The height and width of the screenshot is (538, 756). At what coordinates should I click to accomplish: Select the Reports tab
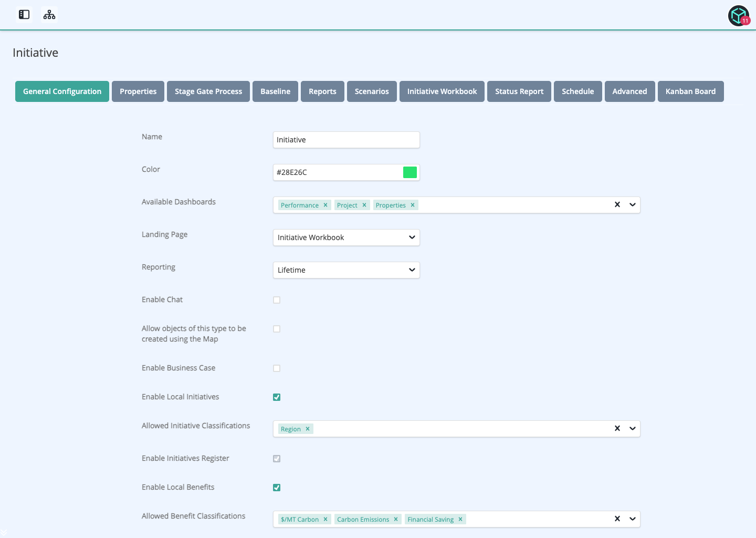322,91
